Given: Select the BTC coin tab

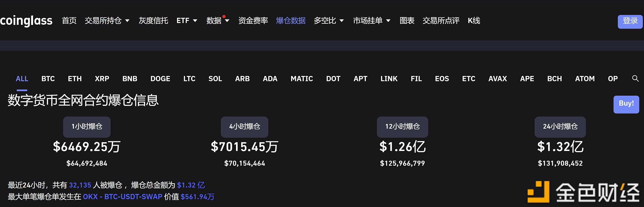Looking at the screenshot, I should pyautogui.click(x=48, y=79).
